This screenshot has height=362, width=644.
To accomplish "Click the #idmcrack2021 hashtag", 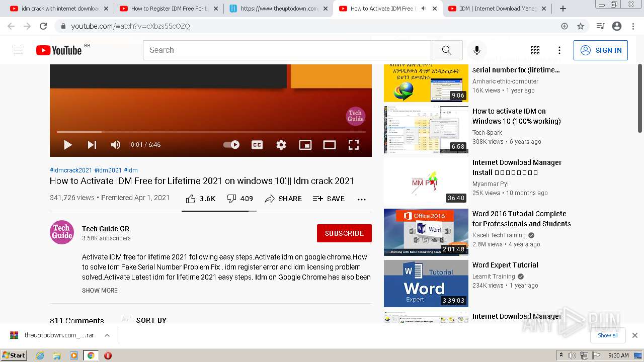I will point(71,170).
